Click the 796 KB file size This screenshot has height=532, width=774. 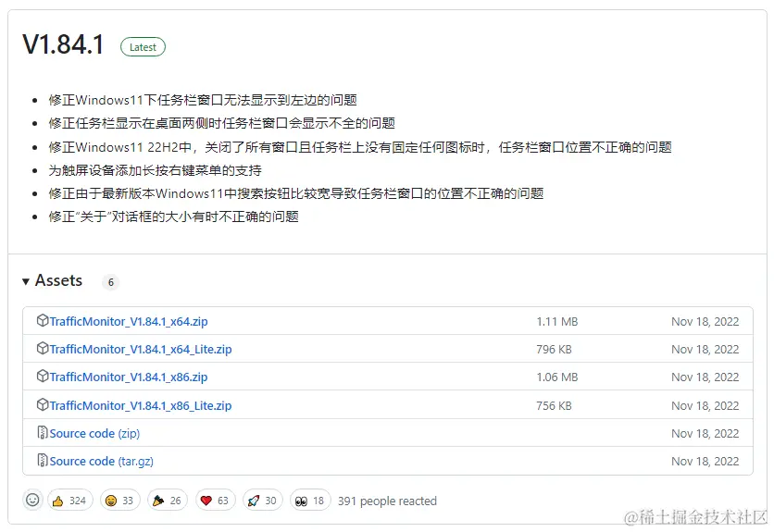[554, 350]
